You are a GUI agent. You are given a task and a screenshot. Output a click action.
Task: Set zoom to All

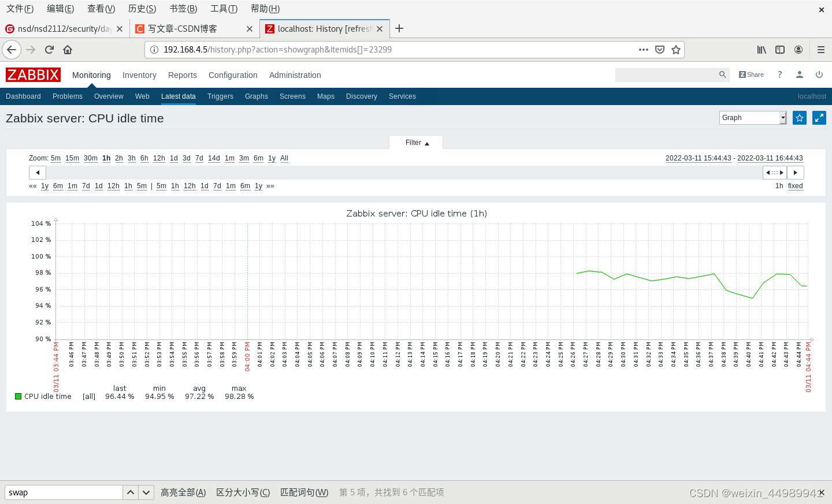pos(284,158)
